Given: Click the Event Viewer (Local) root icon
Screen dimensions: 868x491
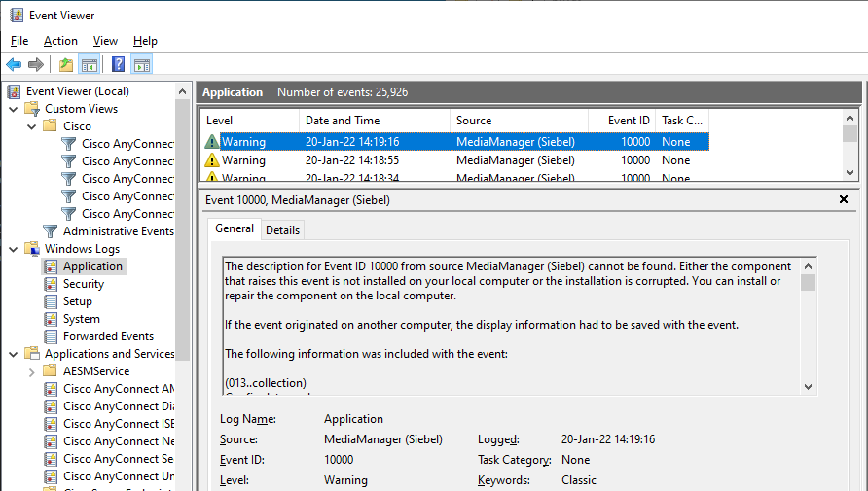Looking at the screenshot, I should 14,91.
